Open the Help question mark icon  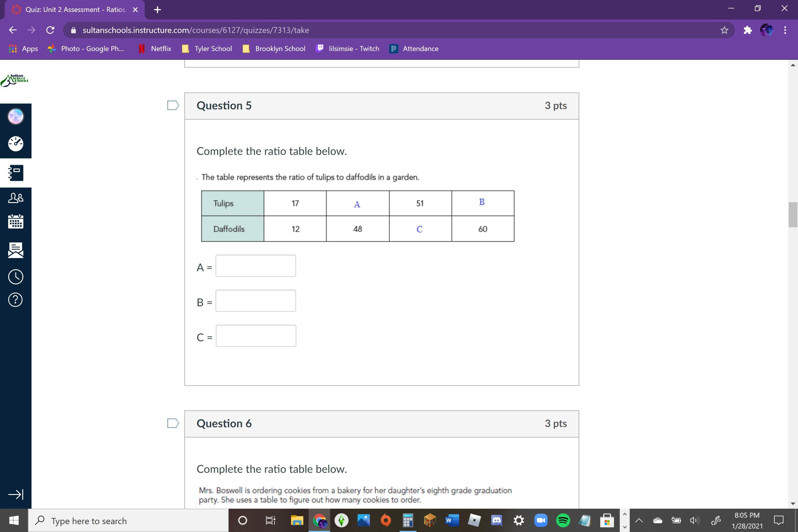(x=16, y=300)
